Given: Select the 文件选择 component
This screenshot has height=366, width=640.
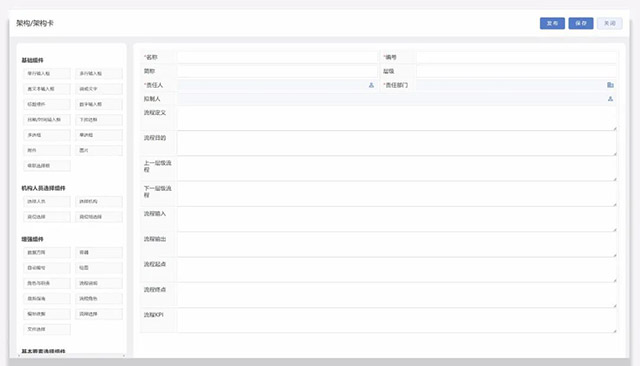Looking at the screenshot, I should 47,329.
